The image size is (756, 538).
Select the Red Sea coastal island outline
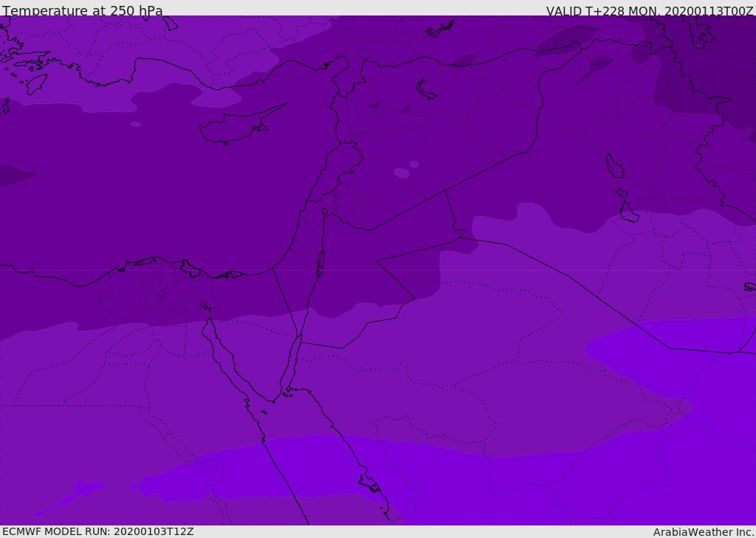[x=371, y=483]
